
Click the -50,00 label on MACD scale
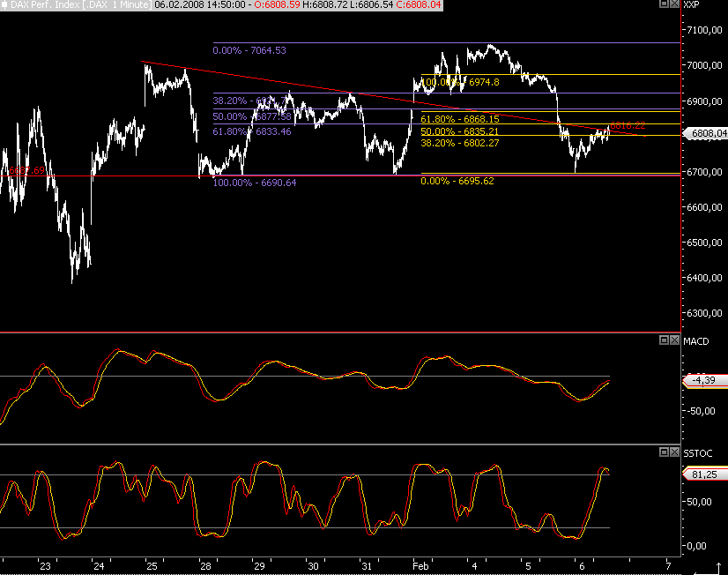pyautogui.click(x=701, y=411)
